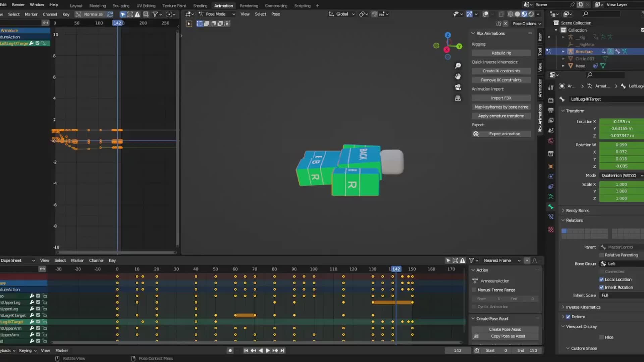Open Quaternion (WXYZ) rotation mode dropdown
The height and width of the screenshot is (362, 644).
pyautogui.click(x=621, y=175)
